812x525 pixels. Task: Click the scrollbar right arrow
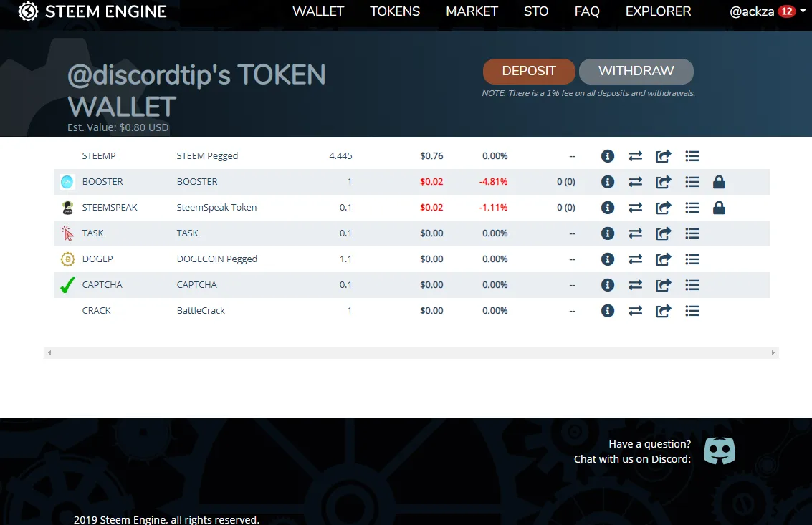pyautogui.click(x=773, y=352)
